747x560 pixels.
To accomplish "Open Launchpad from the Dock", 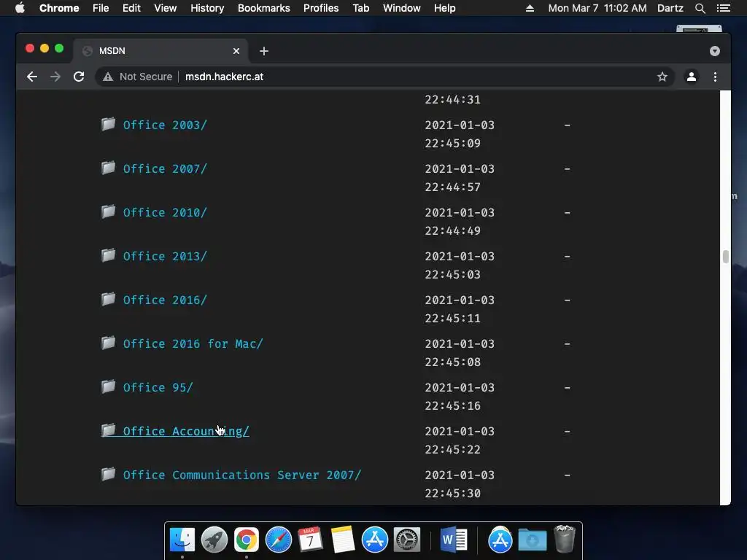I will [x=214, y=540].
